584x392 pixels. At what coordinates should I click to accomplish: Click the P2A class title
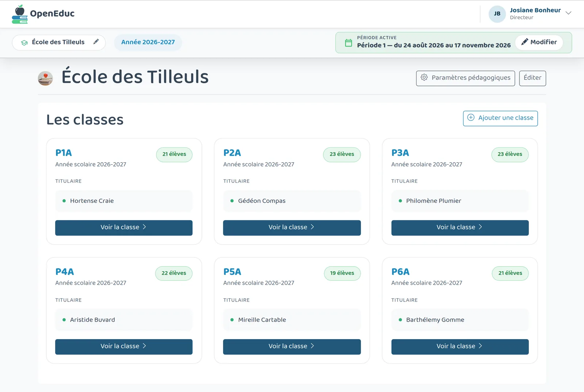tap(232, 153)
